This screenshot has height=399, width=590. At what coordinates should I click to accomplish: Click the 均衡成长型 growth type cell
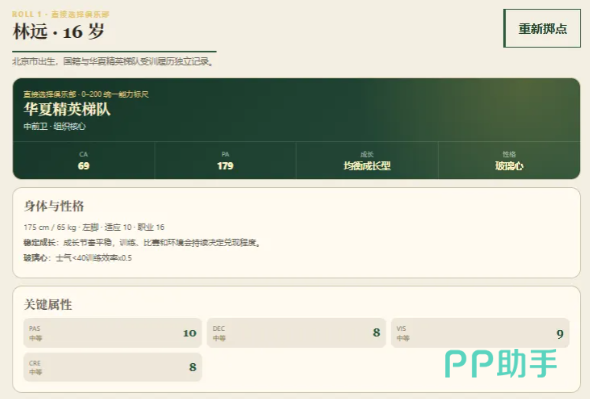[x=367, y=160]
